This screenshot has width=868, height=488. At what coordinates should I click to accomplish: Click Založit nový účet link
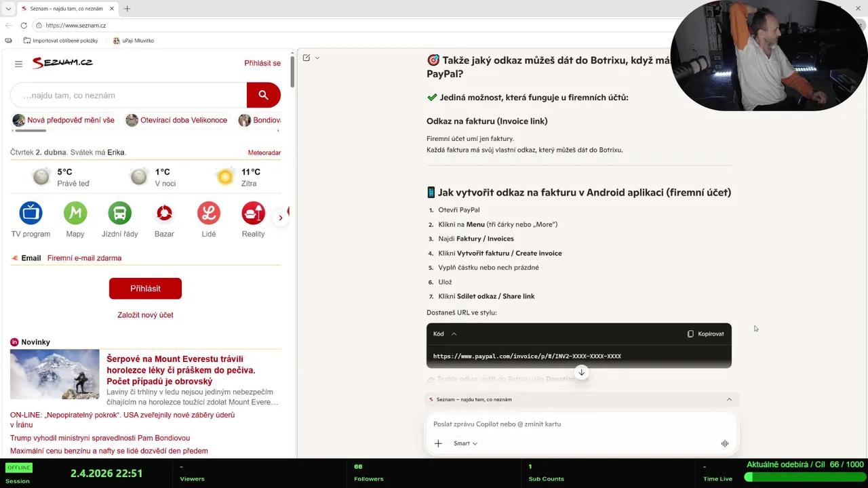[145, 314]
